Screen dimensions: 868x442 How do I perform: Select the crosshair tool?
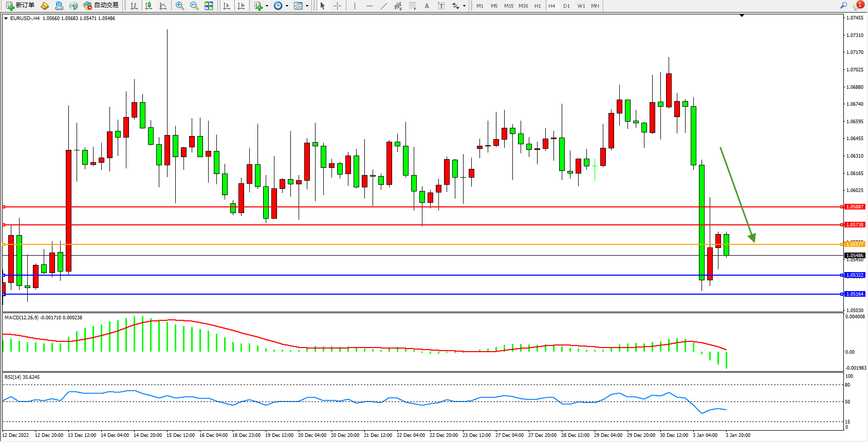point(337,6)
